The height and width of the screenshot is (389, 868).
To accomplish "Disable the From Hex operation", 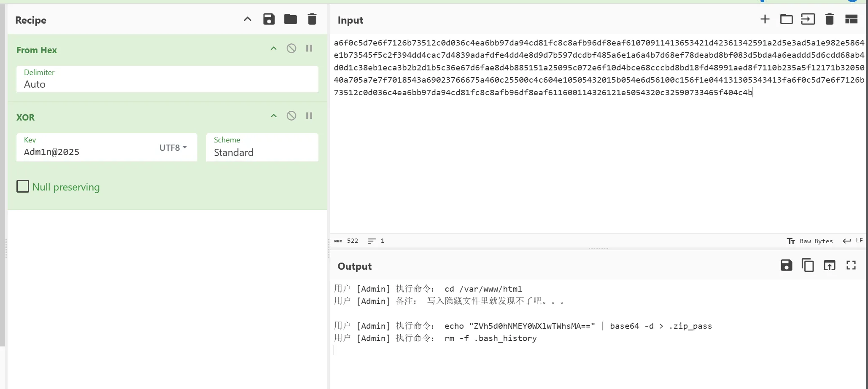I will [x=291, y=48].
